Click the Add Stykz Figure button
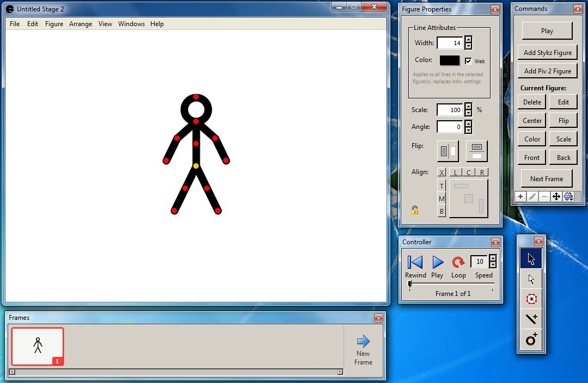Image resolution: width=588 pixels, height=383 pixels. (547, 52)
